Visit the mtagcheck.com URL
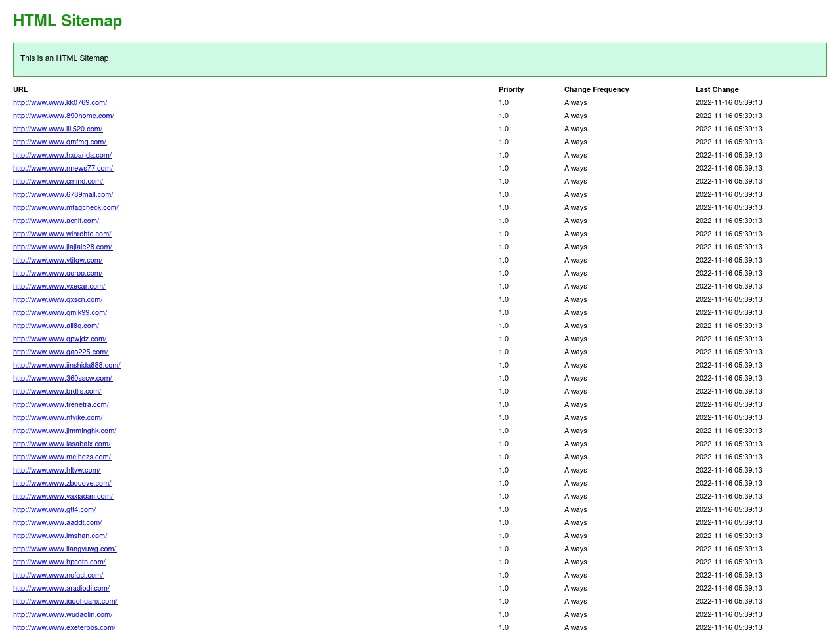The height and width of the screenshot is (630, 840). [66, 207]
